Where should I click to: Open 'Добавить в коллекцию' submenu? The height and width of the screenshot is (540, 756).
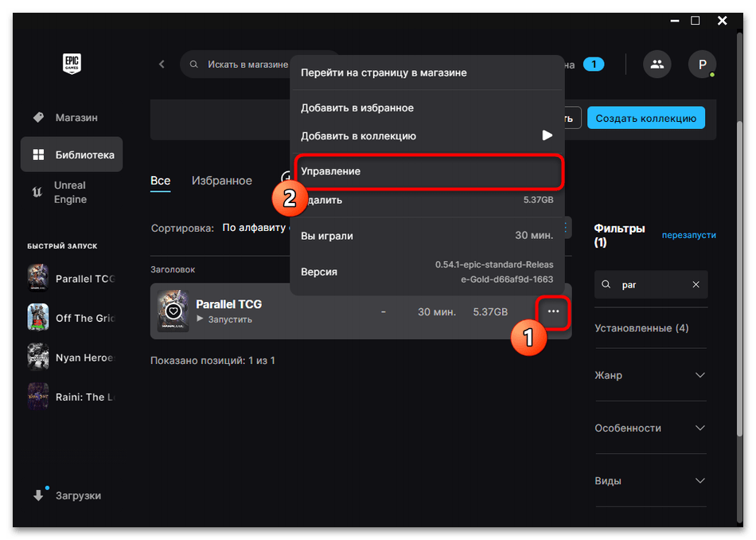(427, 135)
